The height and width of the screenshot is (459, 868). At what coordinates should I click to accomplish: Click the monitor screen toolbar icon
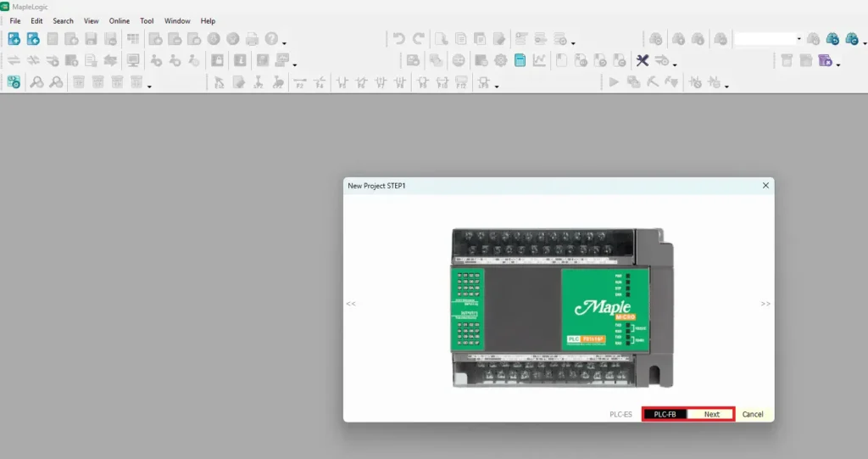pos(133,60)
